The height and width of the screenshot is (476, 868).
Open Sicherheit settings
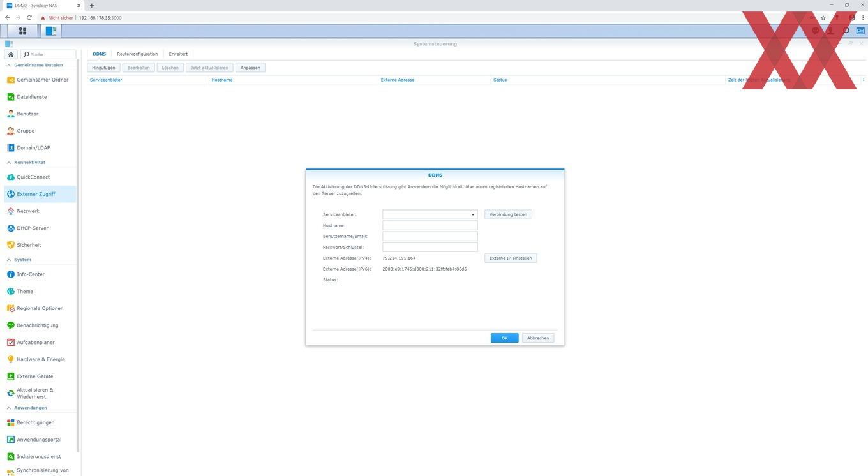(40, 245)
